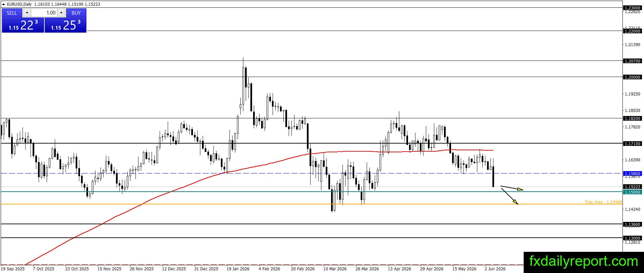Click the 1.18200 horizontal line price tag
Viewport: 644px width, 273px height.
[x=632, y=118]
